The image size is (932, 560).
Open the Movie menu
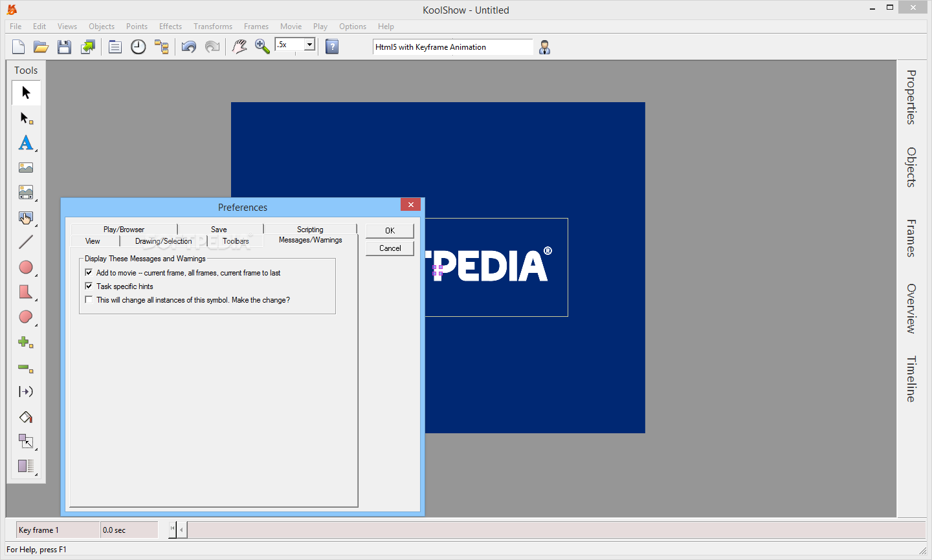pyautogui.click(x=291, y=27)
